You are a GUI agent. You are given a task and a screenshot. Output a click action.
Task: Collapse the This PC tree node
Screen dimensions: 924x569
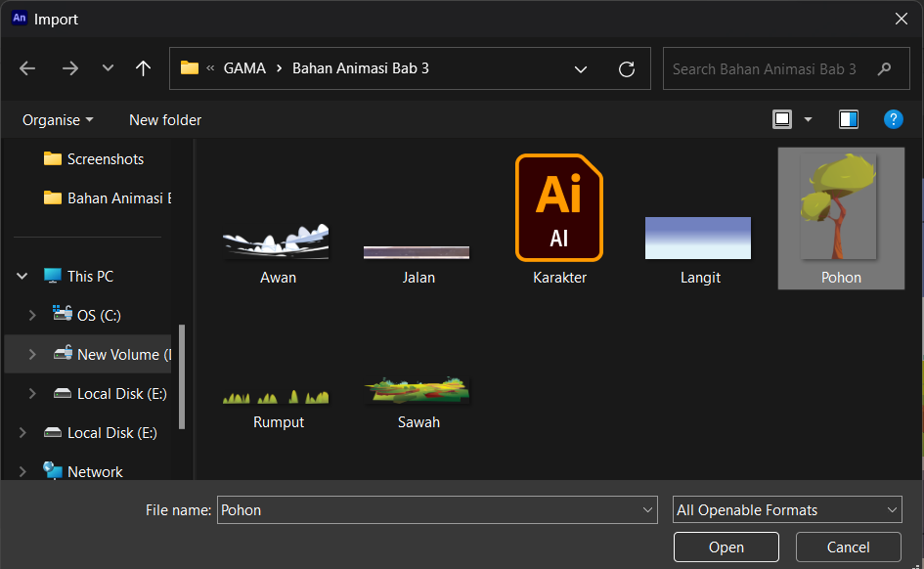(x=22, y=276)
